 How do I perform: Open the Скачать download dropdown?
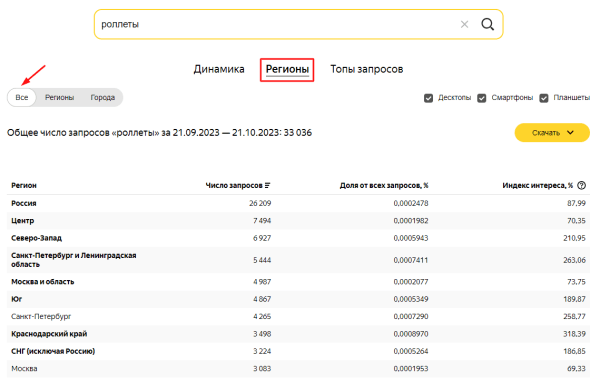pyautogui.click(x=552, y=133)
